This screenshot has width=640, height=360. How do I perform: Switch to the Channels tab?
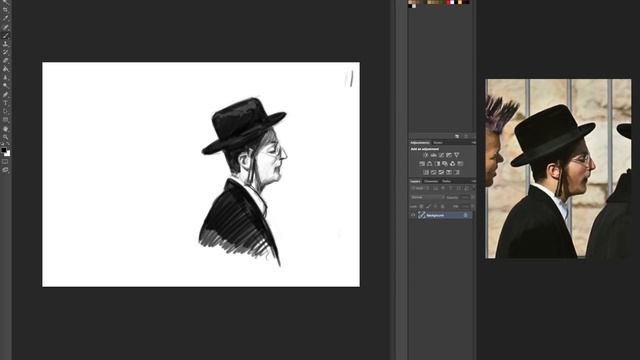click(431, 181)
